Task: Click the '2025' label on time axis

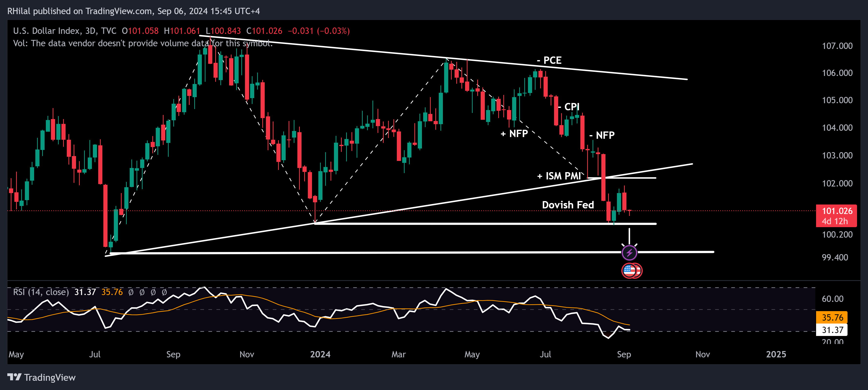Action: (776, 354)
